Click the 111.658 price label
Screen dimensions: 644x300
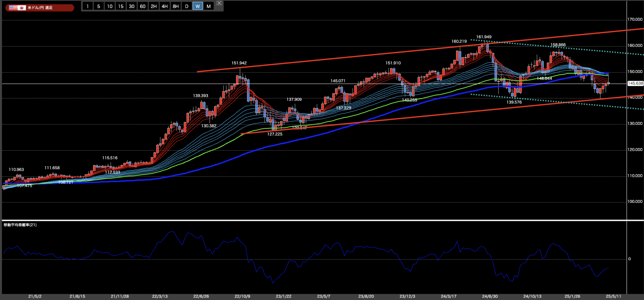coord(52,168)
